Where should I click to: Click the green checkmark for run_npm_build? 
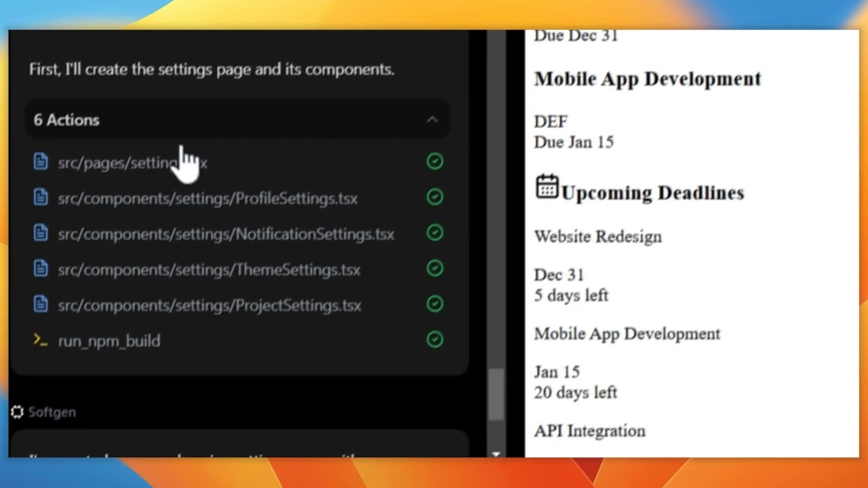pos(435,340)
